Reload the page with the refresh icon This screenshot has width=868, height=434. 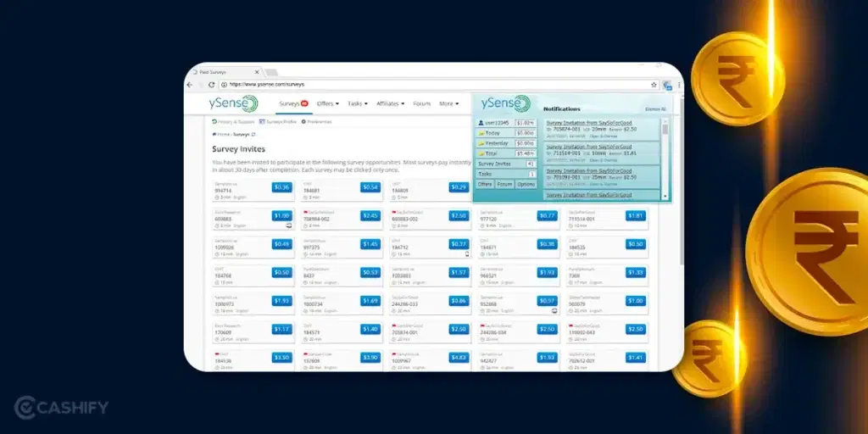(211, 85)
